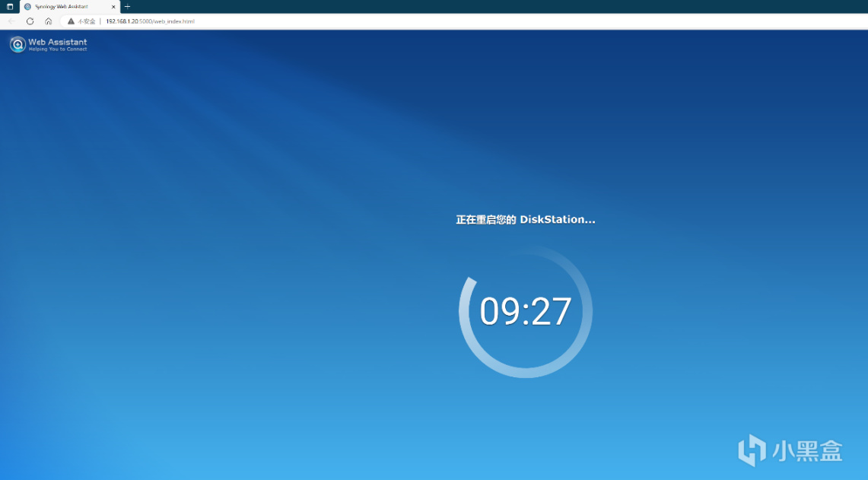Click the Helping You to Connect tagline
The width and height of the screenshot is (868, 480).
58,49
